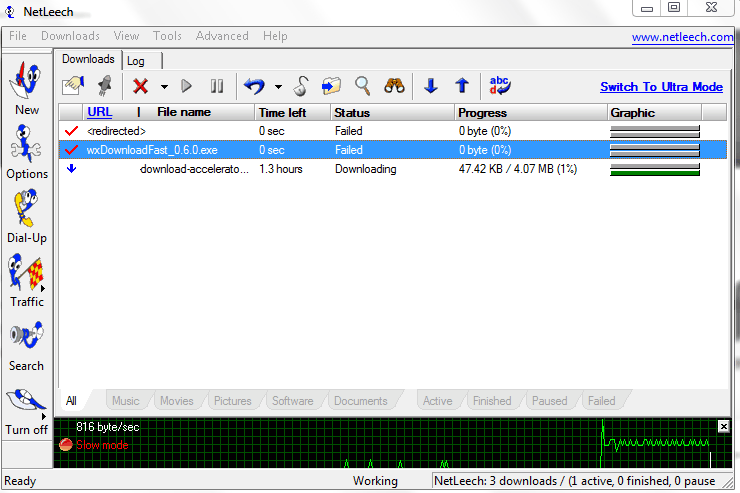Filter by the Software tab
This screenshot has width=740, height=493.
tap(293, 401)
